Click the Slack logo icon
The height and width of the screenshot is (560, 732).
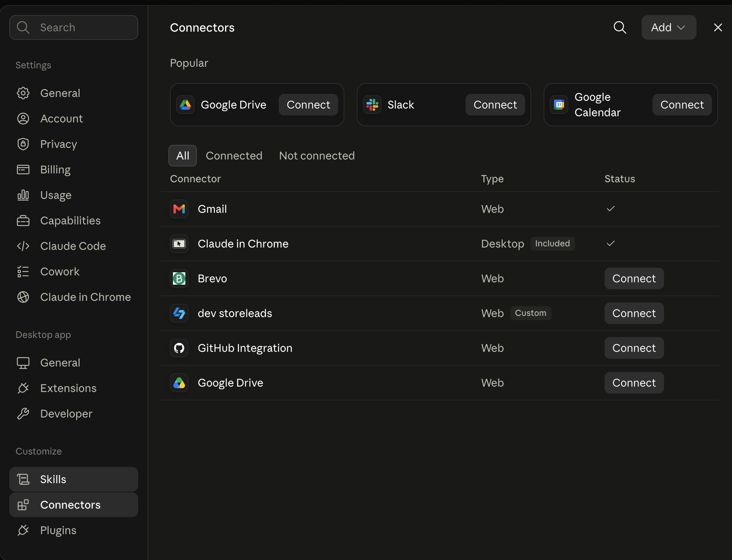[372, 105]
